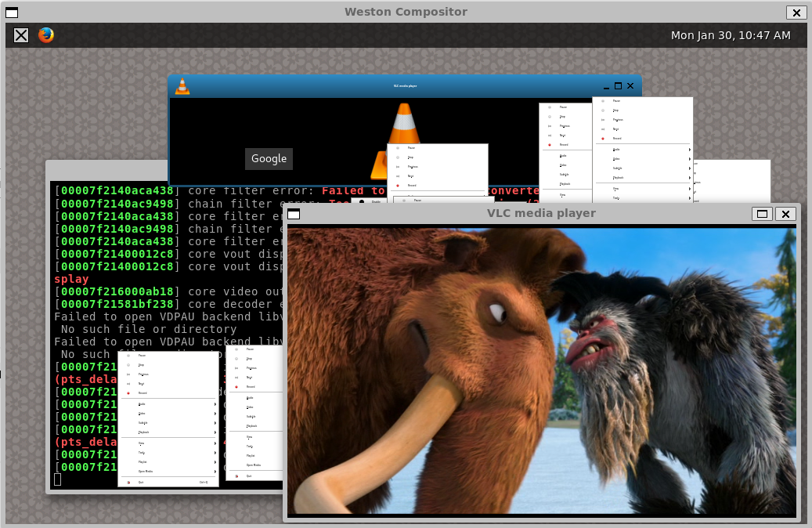This screenshot has width=812, height=528.
Task: Click the red Record icon in the menu over the VLC cone
Action: click(398, 185)
